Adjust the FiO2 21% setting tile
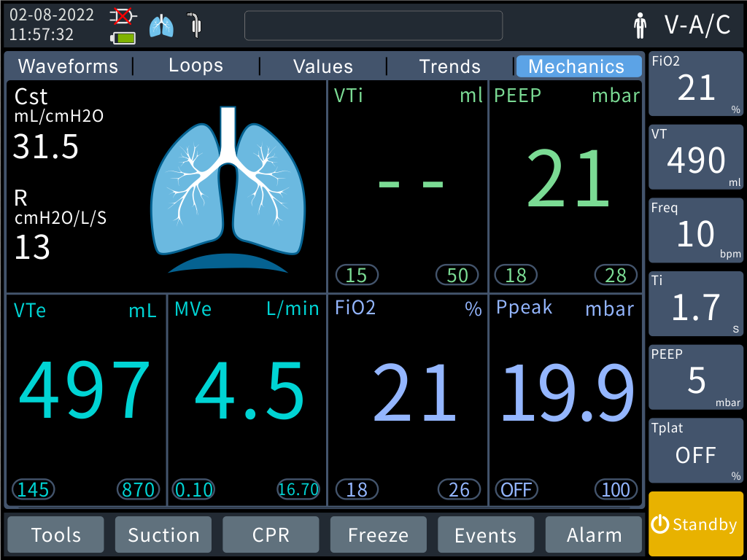 click(x=696, y=84)
